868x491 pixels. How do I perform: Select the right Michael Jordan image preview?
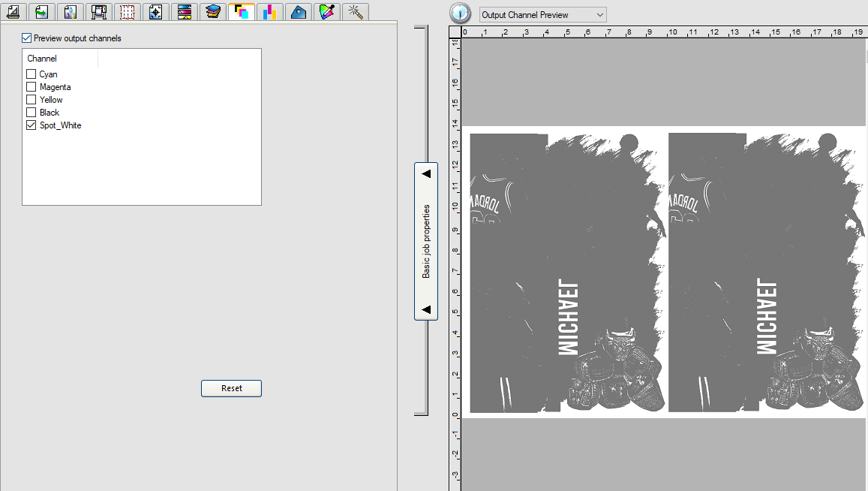(767, 273)
